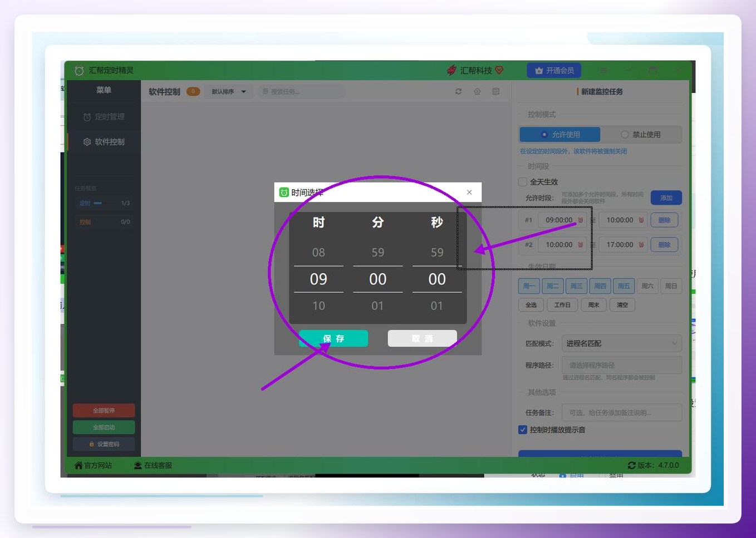Screen dimensions: 756x538
Task: Toggle the 周六 weekday selector
Action: click(x=647, y=286)
